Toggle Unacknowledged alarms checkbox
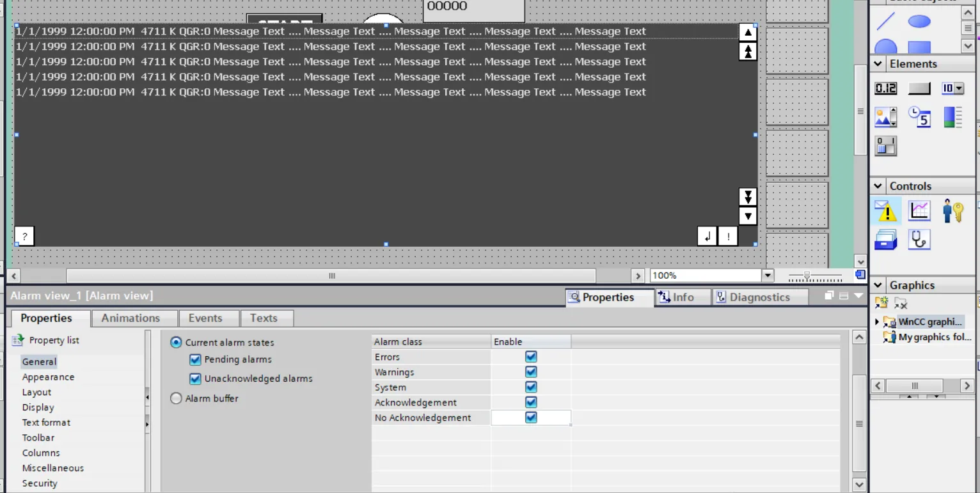Viewport: 980px width, 493px height. point(195,379)
